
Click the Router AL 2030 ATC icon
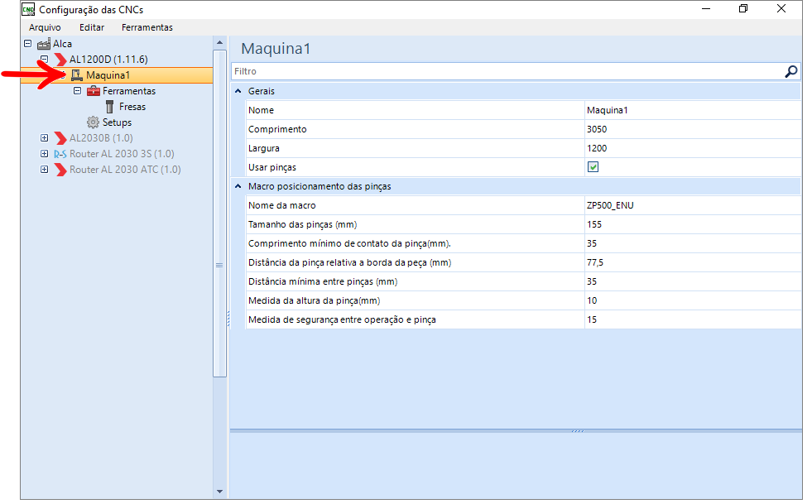[x=60, y=170]
